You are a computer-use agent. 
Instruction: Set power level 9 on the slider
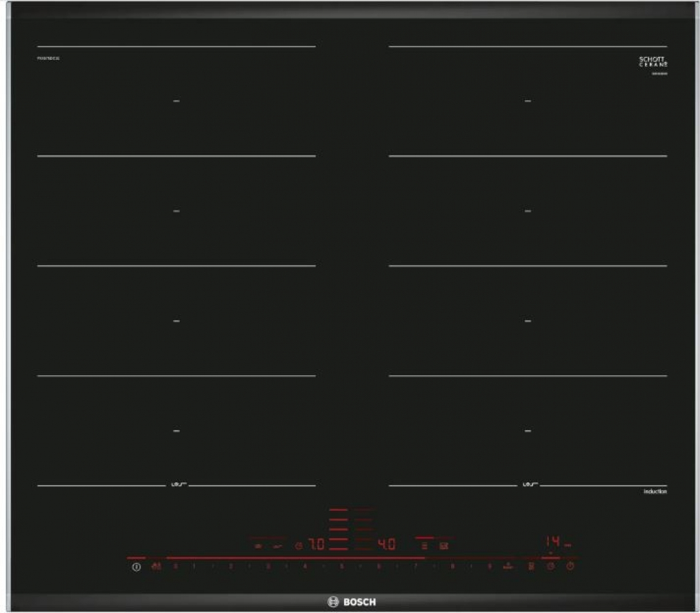tap(489, 567)
